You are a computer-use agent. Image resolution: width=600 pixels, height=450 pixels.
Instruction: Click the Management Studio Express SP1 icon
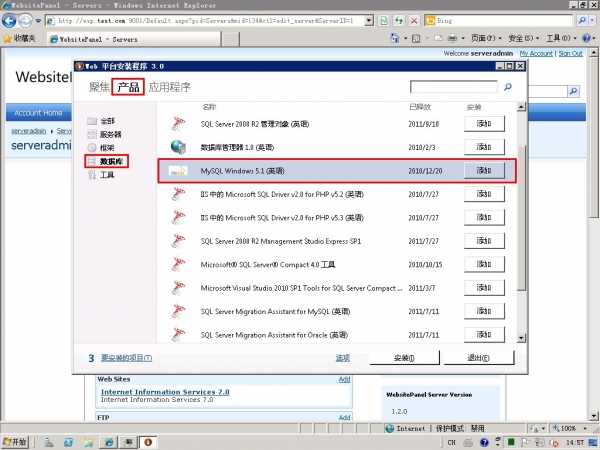point(178,241)
